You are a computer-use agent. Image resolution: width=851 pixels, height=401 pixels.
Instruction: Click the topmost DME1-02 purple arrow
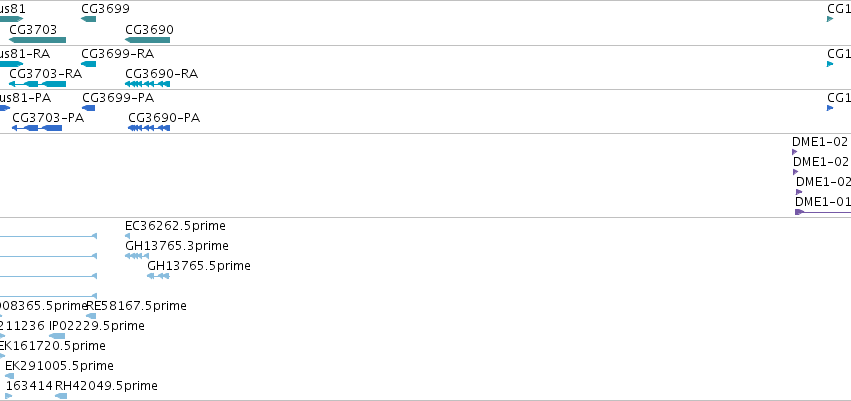[795, 152]
